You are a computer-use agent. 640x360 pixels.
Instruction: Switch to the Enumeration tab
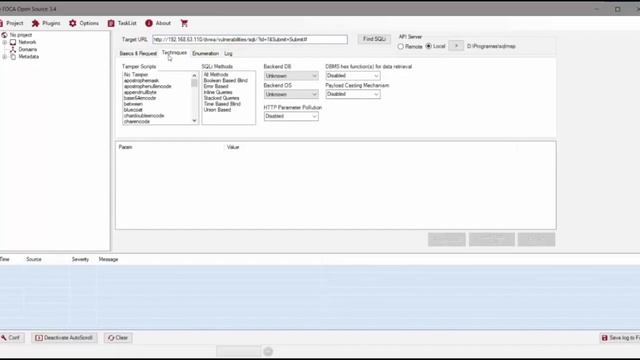click(205, 53)
